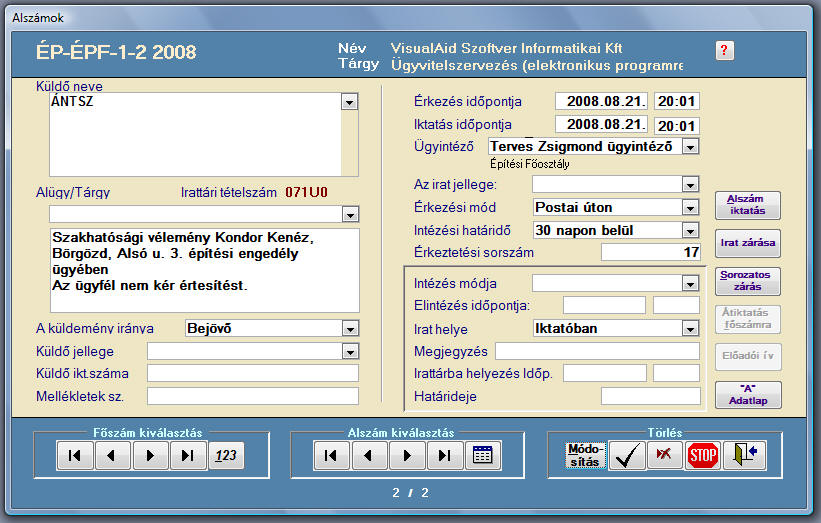Go to next Főszám record
Viewport: 821px width, 523px height.
150,455
